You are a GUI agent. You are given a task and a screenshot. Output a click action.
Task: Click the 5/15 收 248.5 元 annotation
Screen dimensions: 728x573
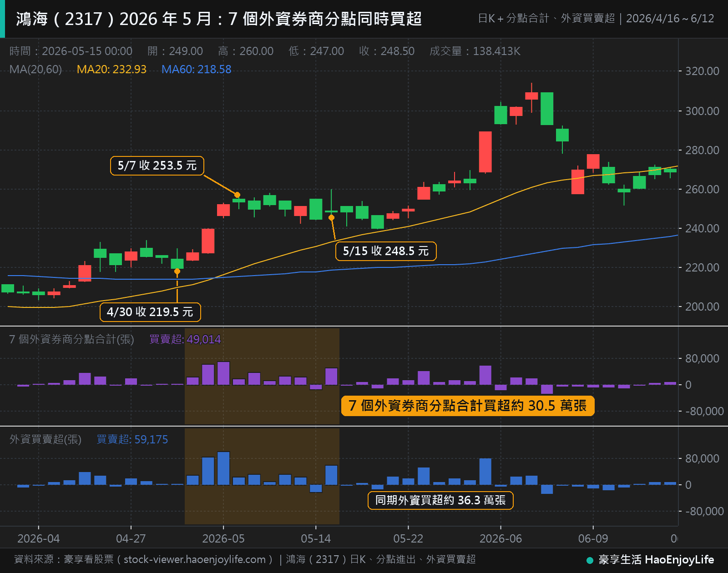pyautogui.click(x=386, y=251)
